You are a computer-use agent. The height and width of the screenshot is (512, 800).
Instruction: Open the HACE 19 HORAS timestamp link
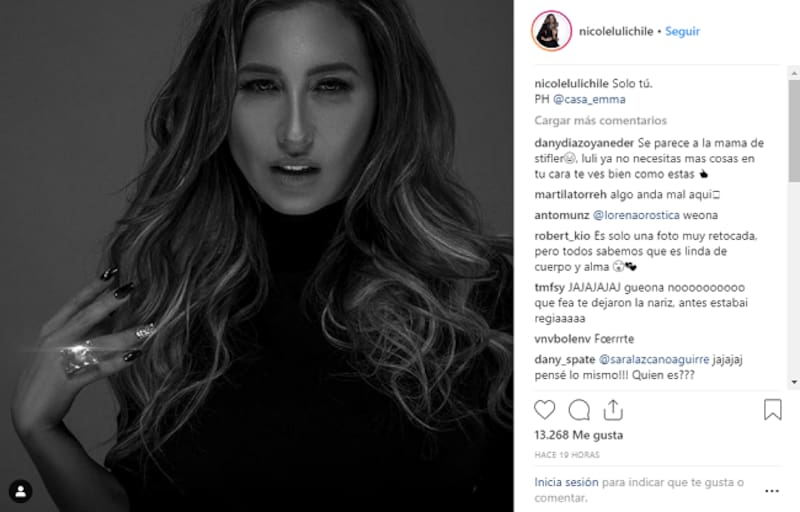pyautogui.click(x=567, y=454)
